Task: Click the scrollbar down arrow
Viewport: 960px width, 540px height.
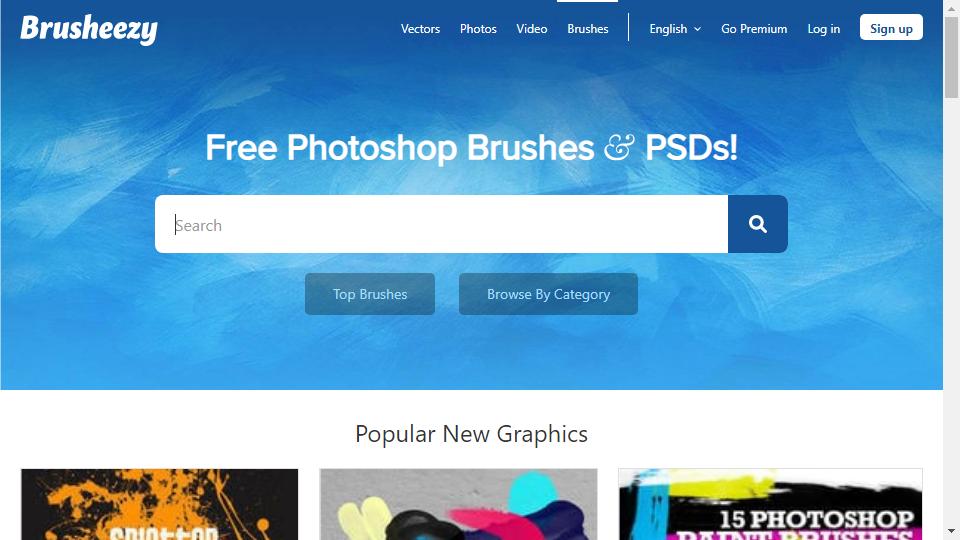Action: (951, 531)
